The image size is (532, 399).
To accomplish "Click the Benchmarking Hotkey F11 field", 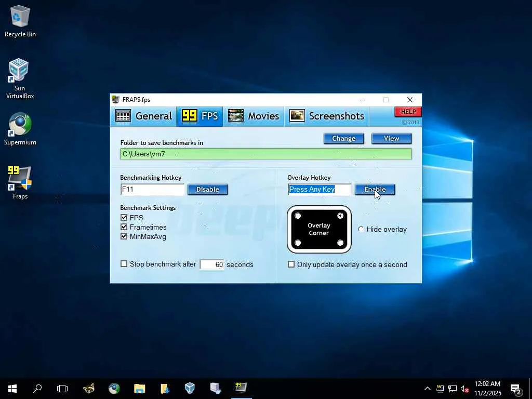I will coord(152,189).
